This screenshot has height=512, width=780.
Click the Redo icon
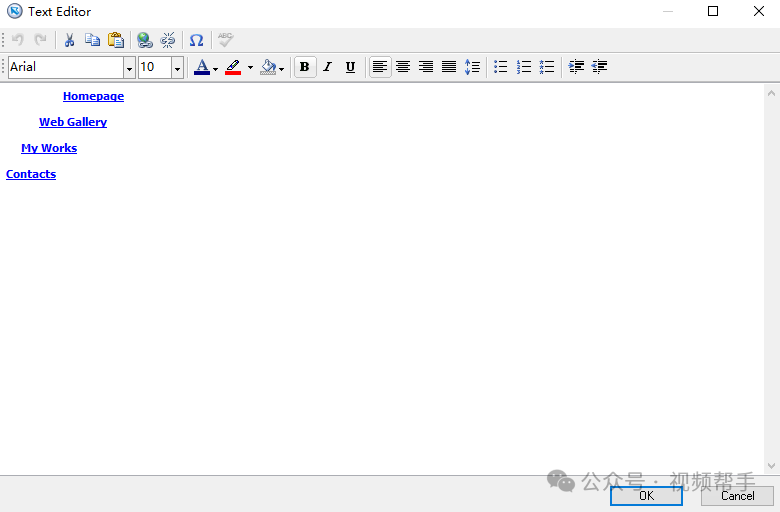(x=40, y=40)
